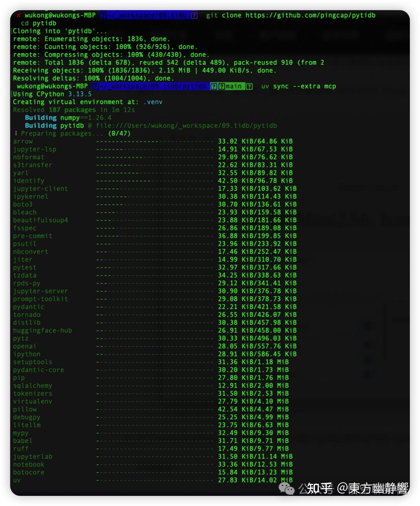Click the 'prompt-toolkit' package name
The width and height of the screenshot is (420, 506).
pyautogui.click(x=40, y=299)
